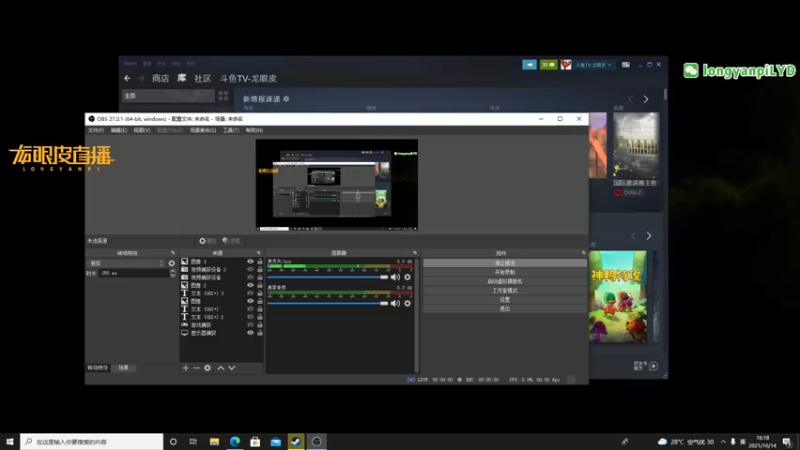Pop out the 混音器 mixer dock
The width and height of the screenshot is (800, 450).
(x=415, y=253)
